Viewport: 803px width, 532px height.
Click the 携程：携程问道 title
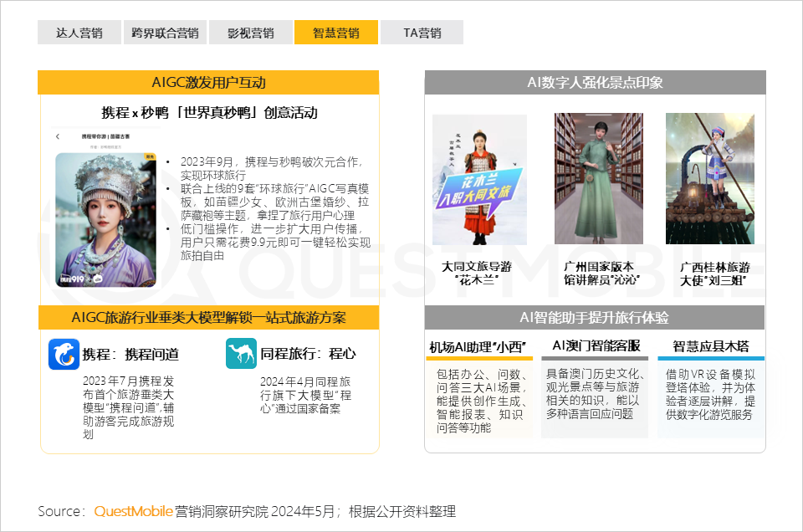(131, 355)
